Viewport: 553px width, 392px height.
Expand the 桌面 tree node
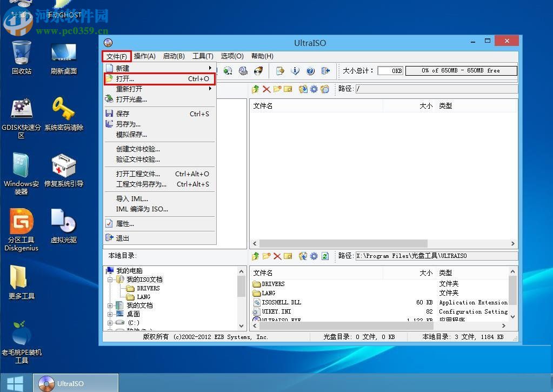[110, 314]
